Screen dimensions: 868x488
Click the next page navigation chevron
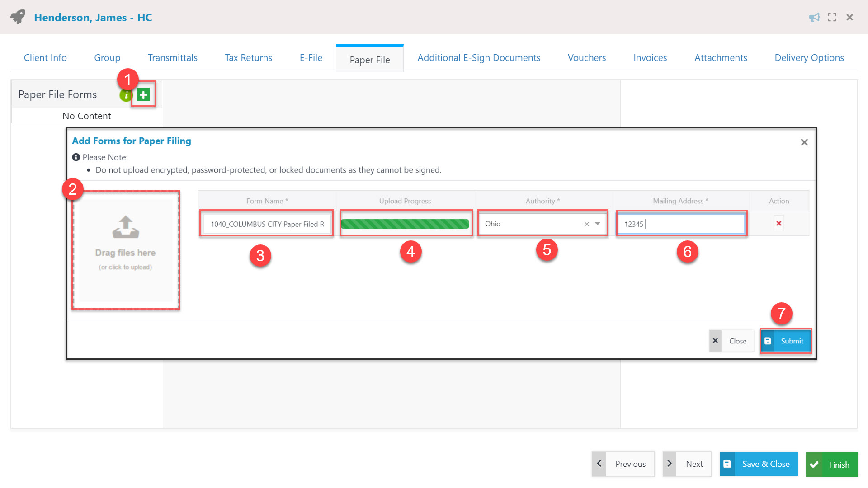(669, 464)
